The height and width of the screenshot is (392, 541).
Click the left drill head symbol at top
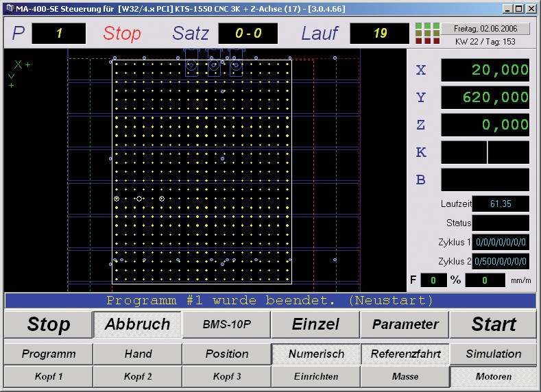(191, 62)
